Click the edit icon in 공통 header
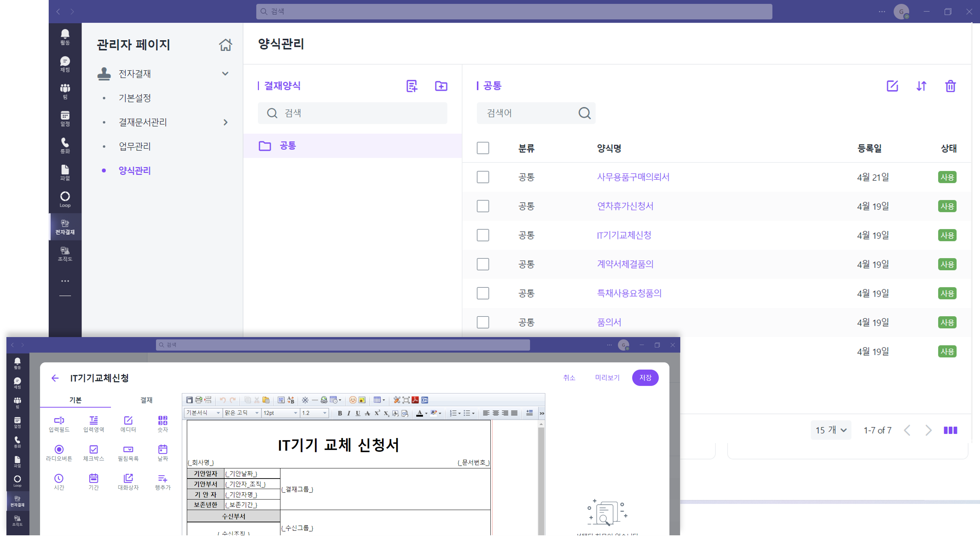This screenshot has width=980, height=537. 892,86
